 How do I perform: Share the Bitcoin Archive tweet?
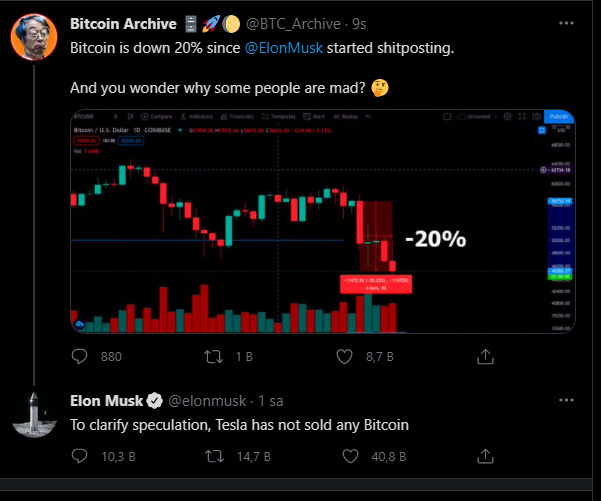coord(484,356)
